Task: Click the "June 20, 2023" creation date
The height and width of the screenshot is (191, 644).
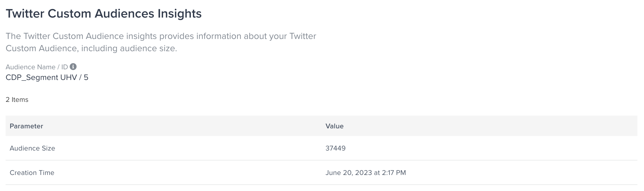Action: tap(349, 173)
